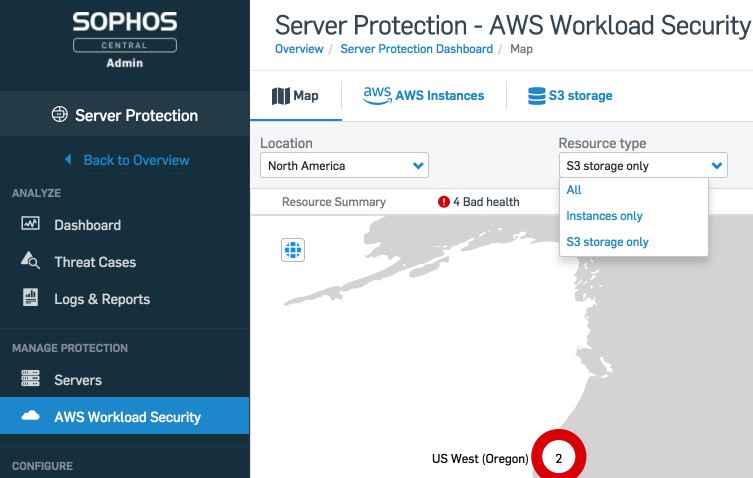Open Server Protection Dashboard breadcrumb link
The image size is (753, 478).
point(416,49)
